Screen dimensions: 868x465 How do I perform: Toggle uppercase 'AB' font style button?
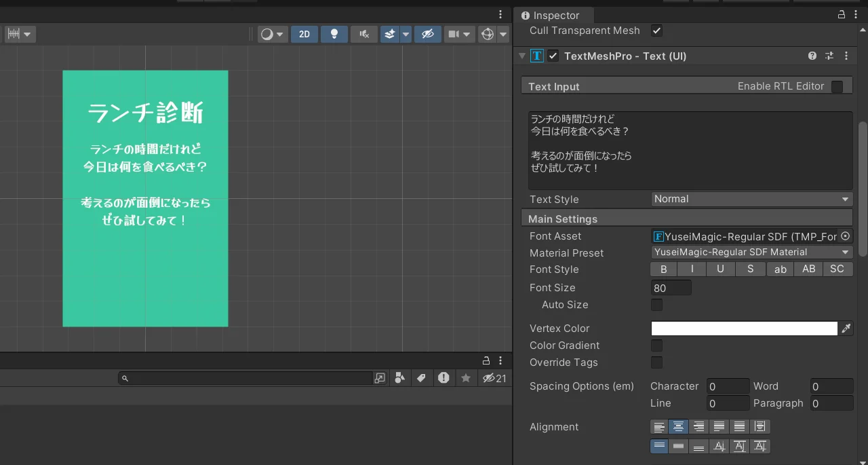coord(809,269)
